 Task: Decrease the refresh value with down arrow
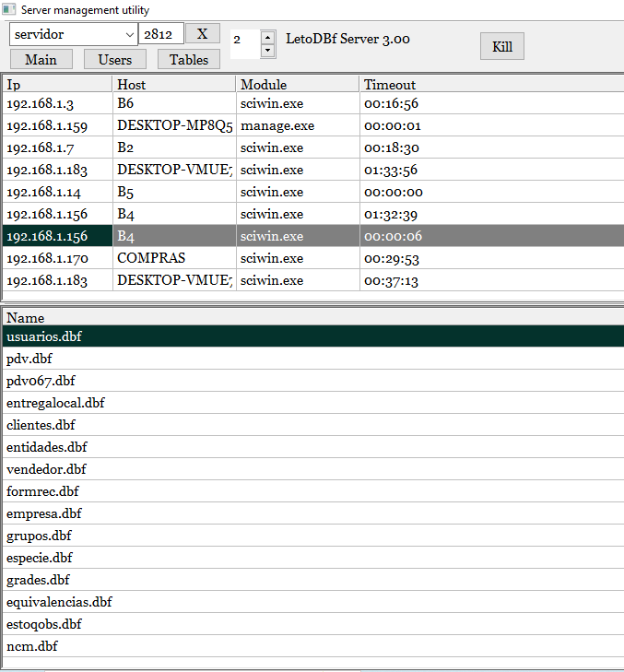[x=267, y=50]
